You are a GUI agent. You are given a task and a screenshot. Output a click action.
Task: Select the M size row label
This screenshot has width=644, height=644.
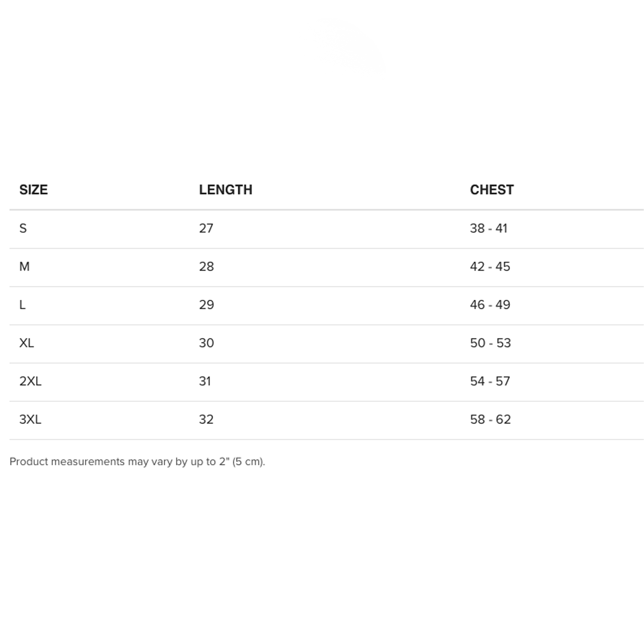pyautogui.click(x=24, y=267)
